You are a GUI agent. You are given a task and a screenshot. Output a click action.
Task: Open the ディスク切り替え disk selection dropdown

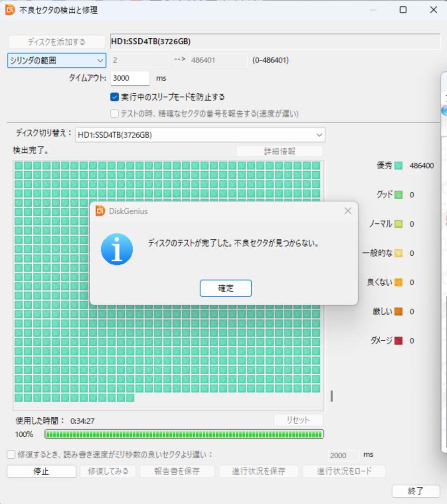coord(319,134)
